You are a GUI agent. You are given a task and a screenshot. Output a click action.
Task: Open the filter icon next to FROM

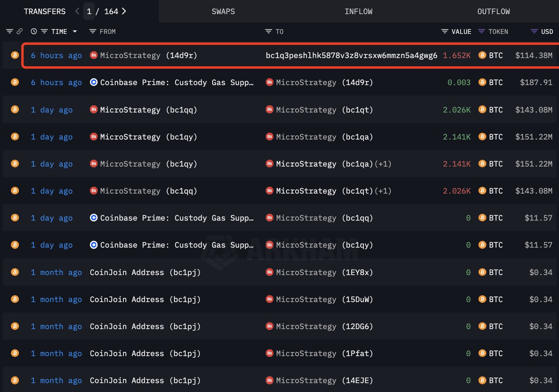tap(92, 31)
